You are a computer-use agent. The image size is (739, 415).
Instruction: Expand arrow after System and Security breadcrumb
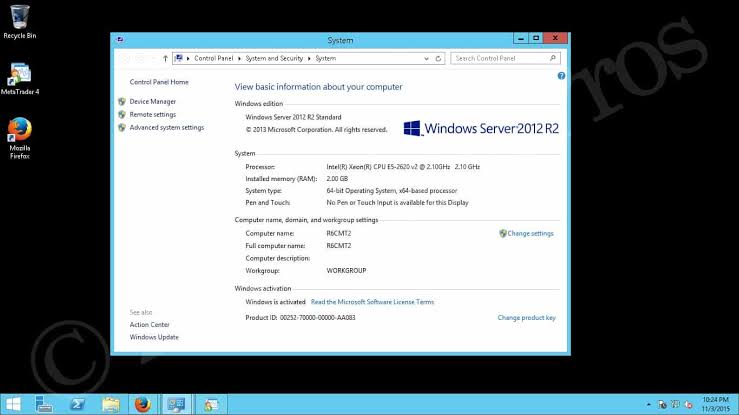309,58
